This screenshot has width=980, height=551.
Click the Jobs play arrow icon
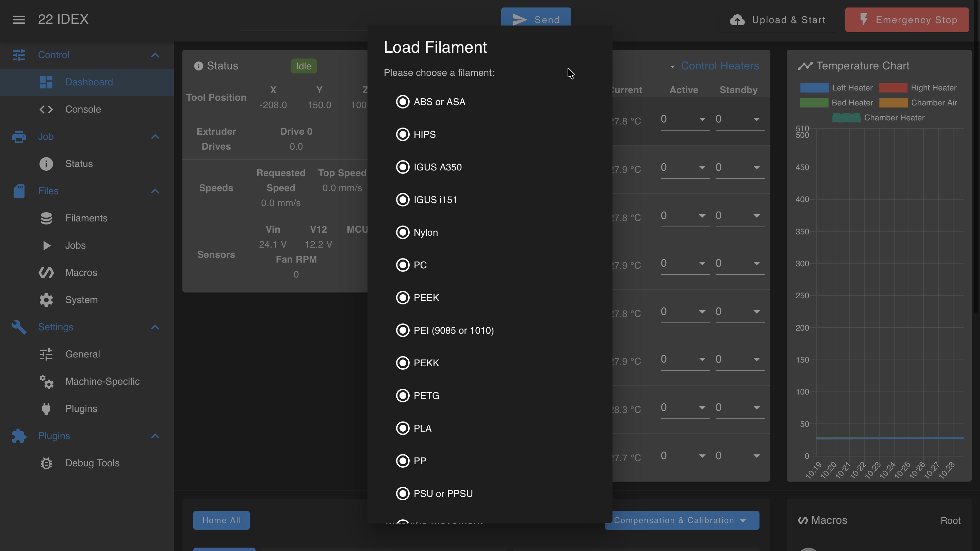(x=46, y=245)
